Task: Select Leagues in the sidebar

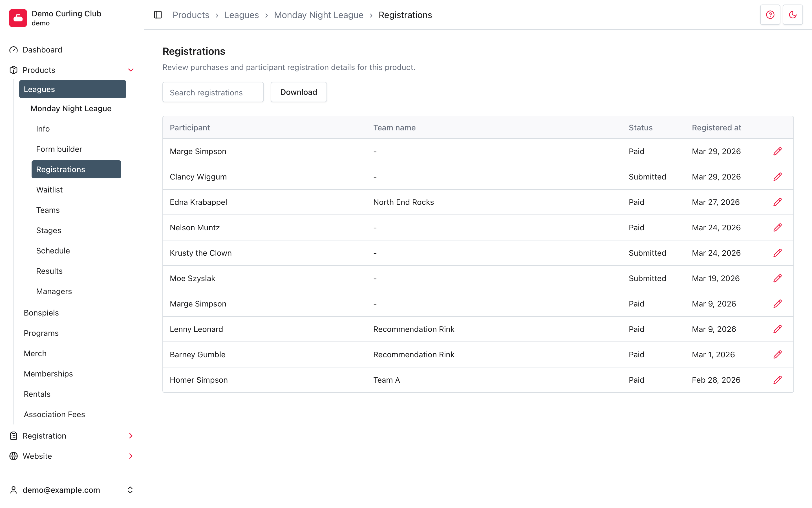Action: pyautogui.click(x=72, y=89)
